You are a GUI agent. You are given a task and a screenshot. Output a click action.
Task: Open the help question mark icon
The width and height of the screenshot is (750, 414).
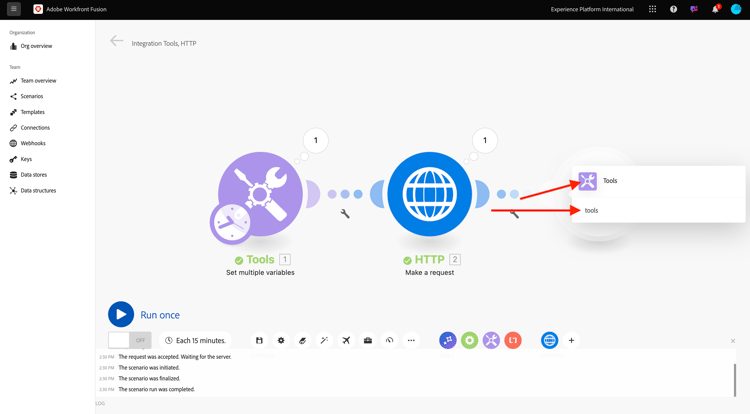click(x=673, y=9)
